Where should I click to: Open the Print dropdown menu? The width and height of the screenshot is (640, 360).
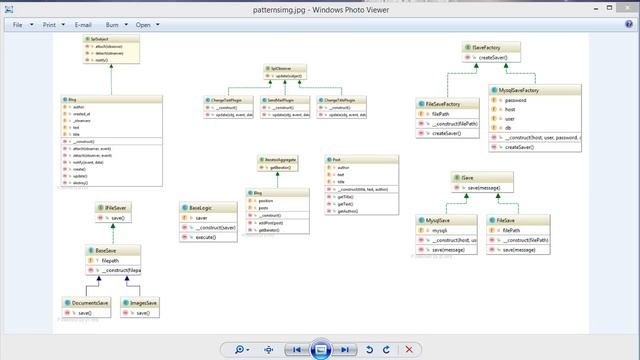(x=53, y=25)
